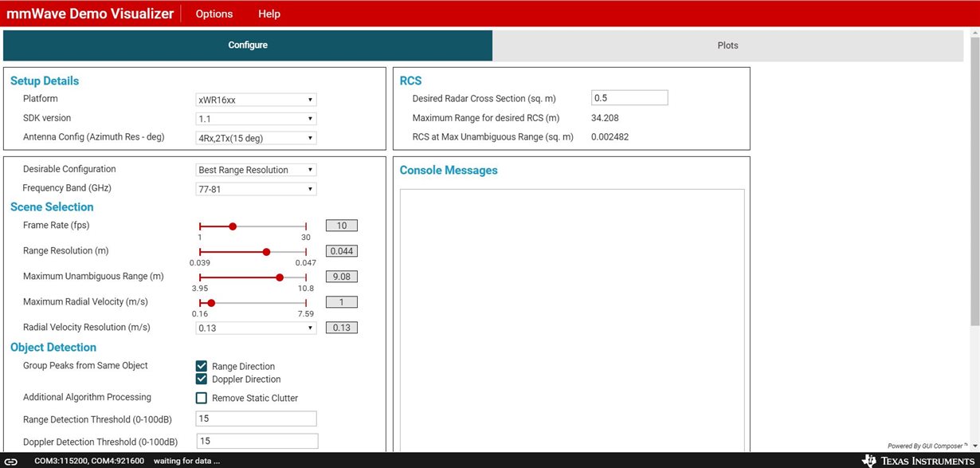Screen dimensions: 980x468
Task: Open the Platform dropdown xWR16xx
Action: pyautogui.click(x=256, y=100)
